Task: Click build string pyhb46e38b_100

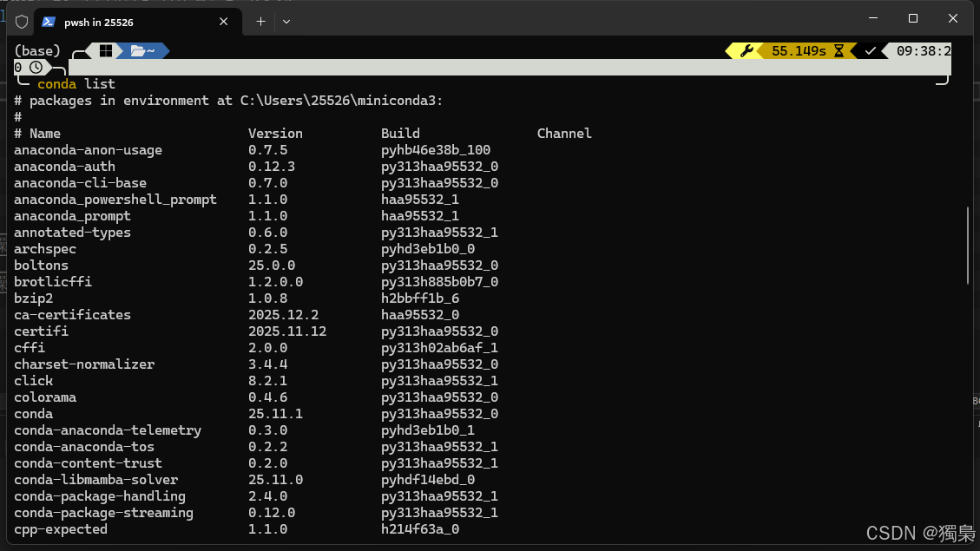Action: click(x=436, y=150)
